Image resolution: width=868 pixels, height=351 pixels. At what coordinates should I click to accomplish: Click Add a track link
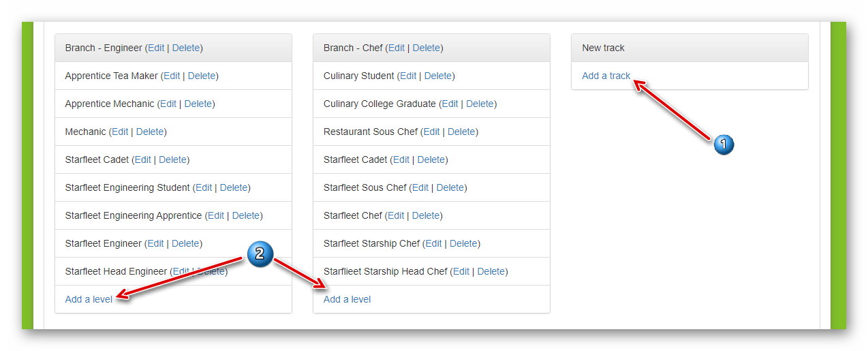[x=606, y=76]
